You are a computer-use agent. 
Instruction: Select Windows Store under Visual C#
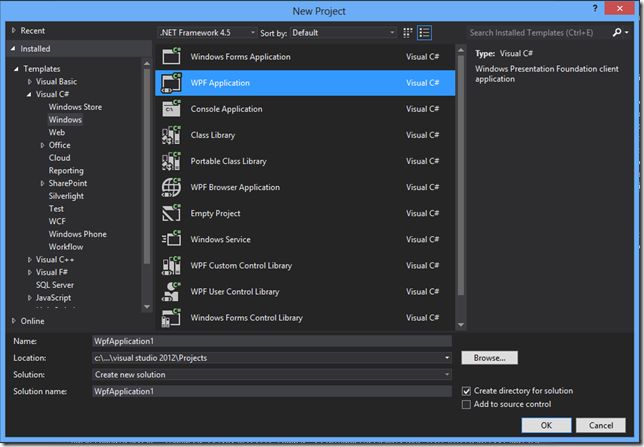tap(75, 107)
